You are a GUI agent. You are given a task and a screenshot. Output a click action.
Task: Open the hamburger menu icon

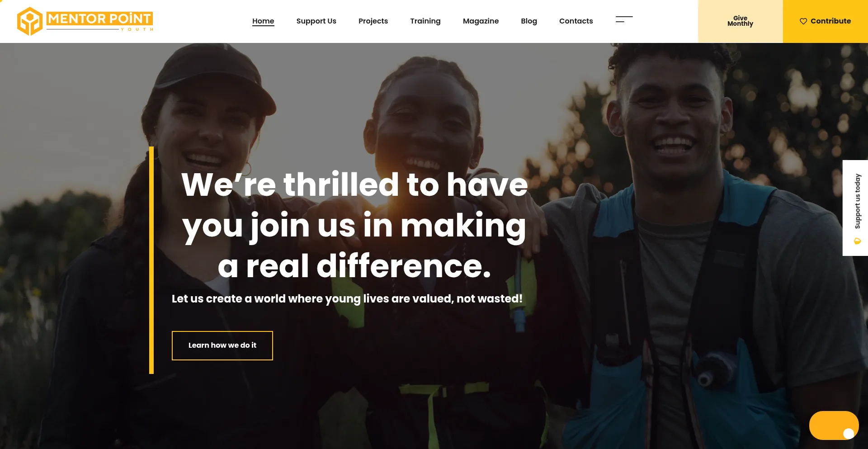(624, 19)
